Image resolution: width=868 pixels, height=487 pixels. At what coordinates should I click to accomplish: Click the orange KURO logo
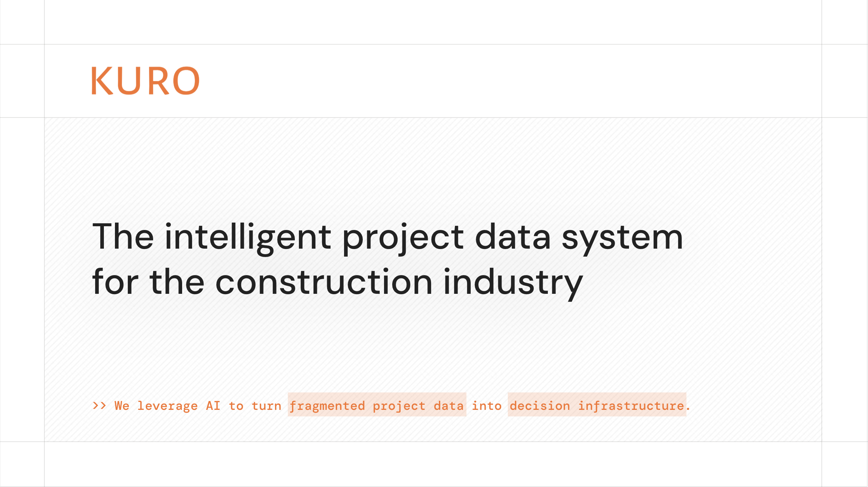click(145, 81)
